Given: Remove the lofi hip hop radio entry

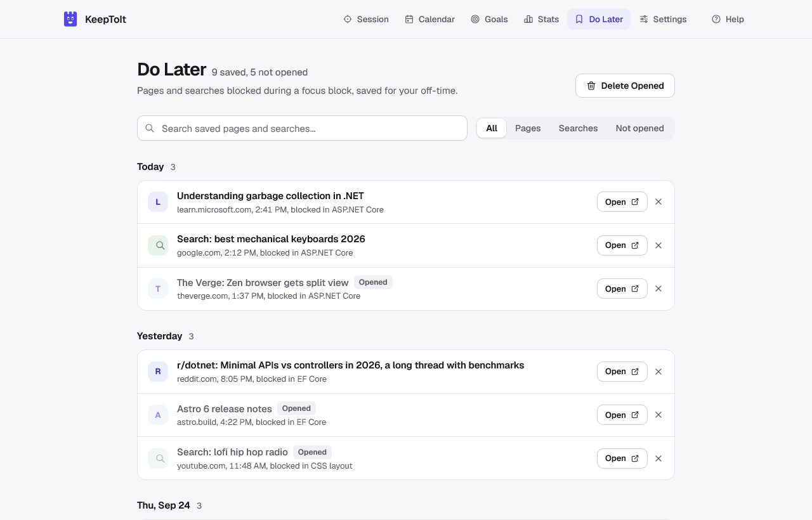Looking at the screenshot, I should [658, 458].
